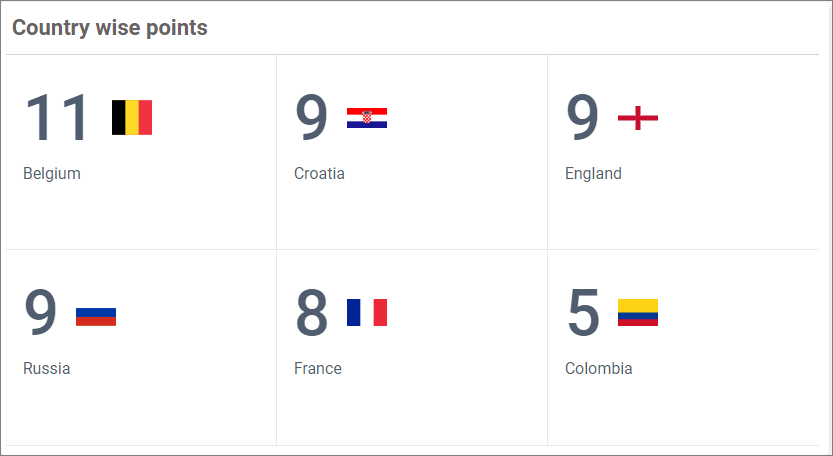
Task: Select England's 9 points number
Action: pos(583,118)
